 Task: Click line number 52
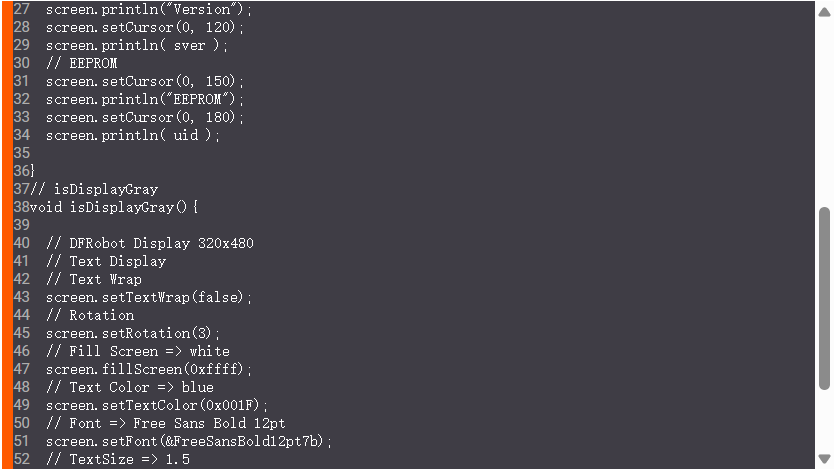pyautogui.click(x=21, y=459)
